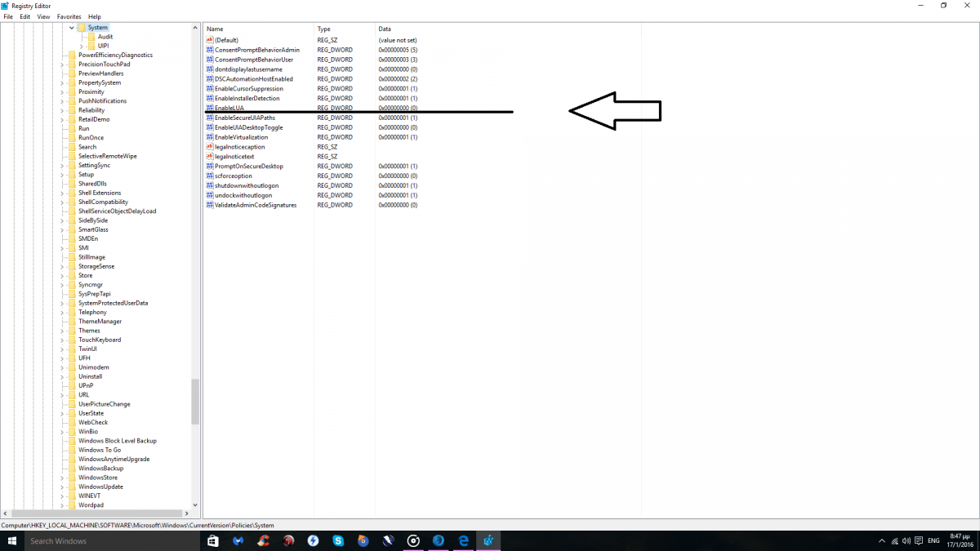Viewport: 980px width, 551px height.
Task: Click the tree pane scroll-down arrow
Action: 195,505
